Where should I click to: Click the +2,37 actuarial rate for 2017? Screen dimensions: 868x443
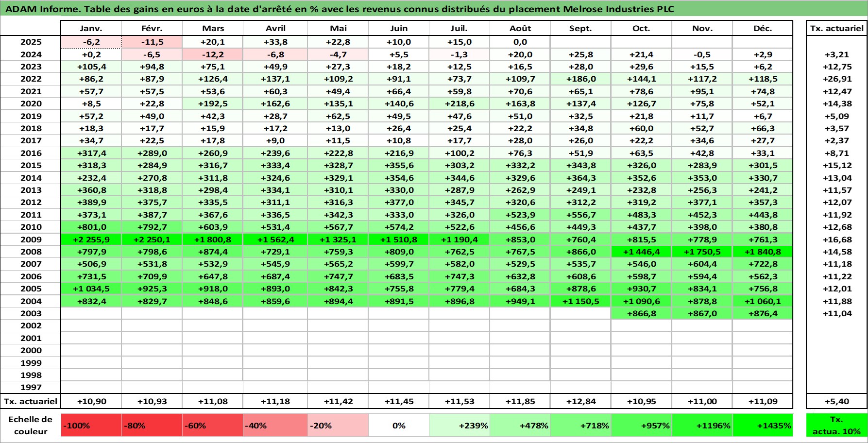837,140
